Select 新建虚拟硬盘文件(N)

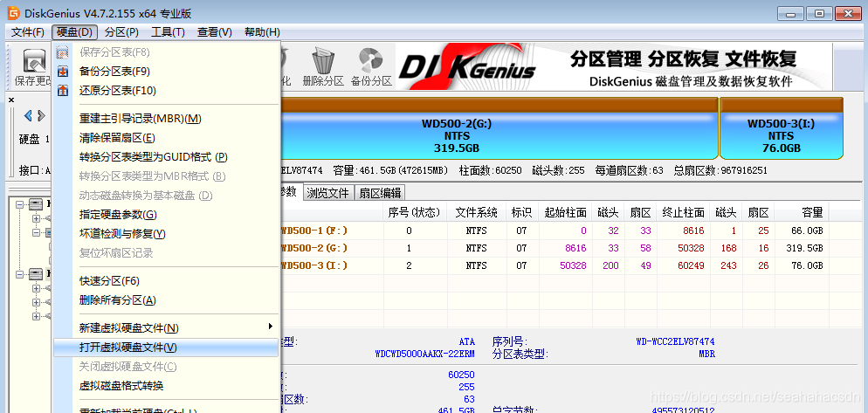[x=166, y=328]
